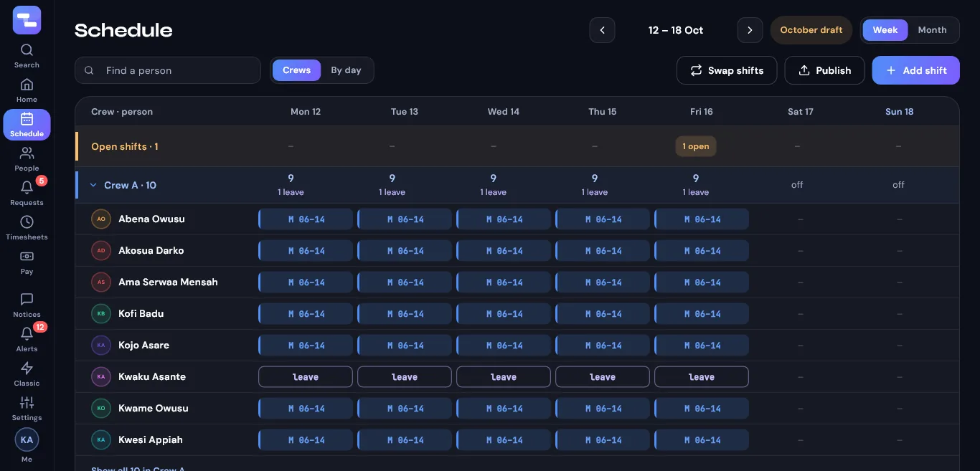Click the Thu 15 column header

(603, 112)
